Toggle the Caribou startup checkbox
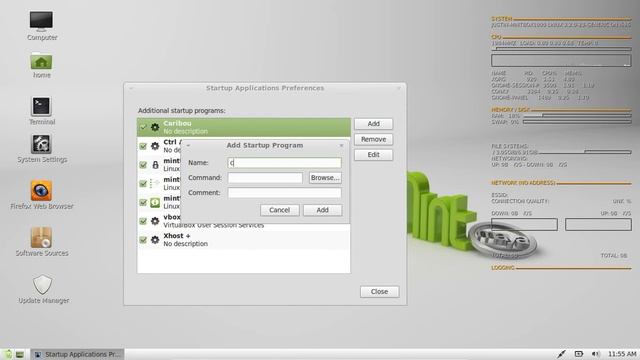Screen dimensions: 640x360 [143, 127]
